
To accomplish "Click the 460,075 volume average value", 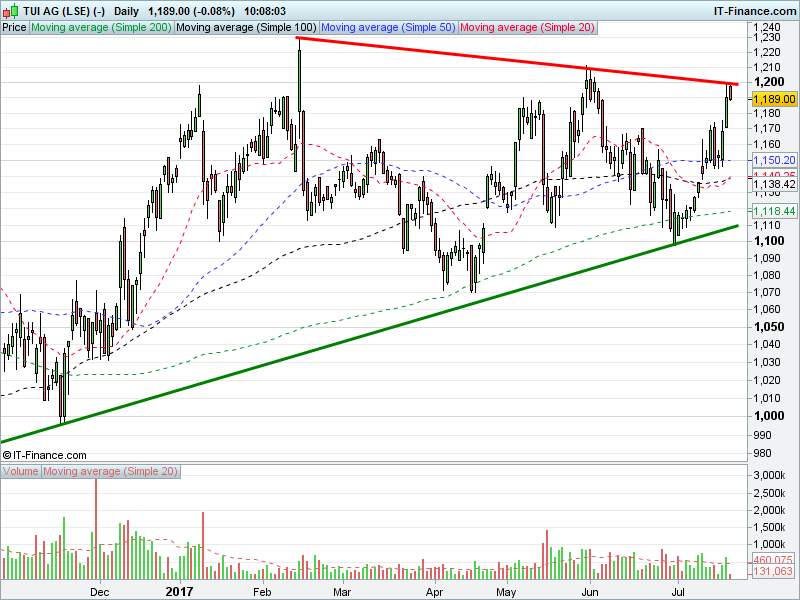I will [x=773, y=560].
